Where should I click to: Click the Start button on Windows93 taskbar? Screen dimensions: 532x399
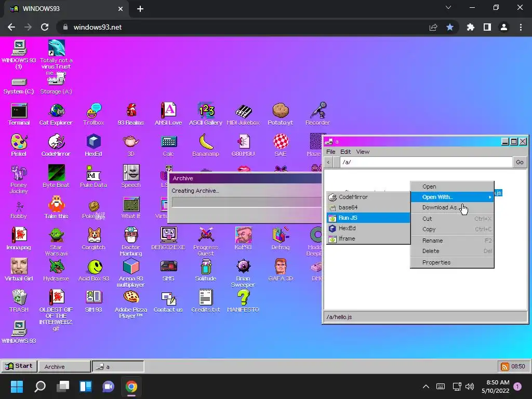click(19, 366)
